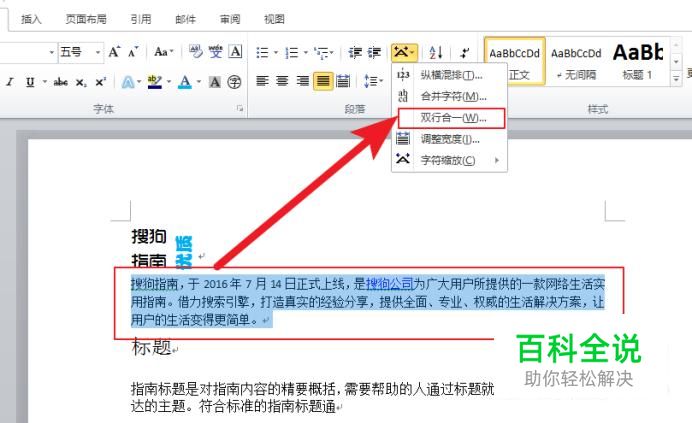Click the Bullets list button
Viewport: 692px width, 423px height.
[263, 53]
